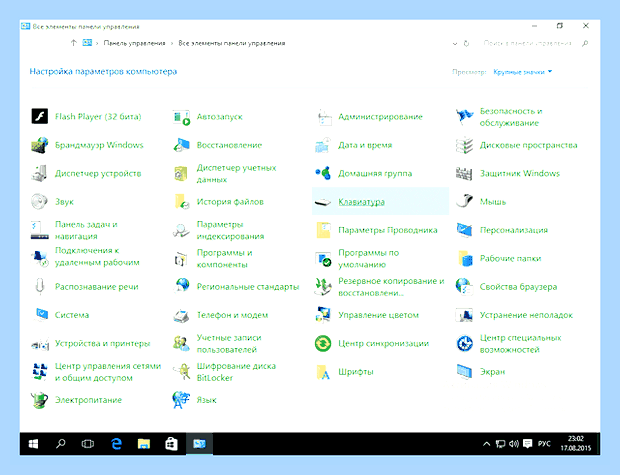Open the Свойства браузера icon
Screen dimensions: 620x475
click(x=464, y=287)
